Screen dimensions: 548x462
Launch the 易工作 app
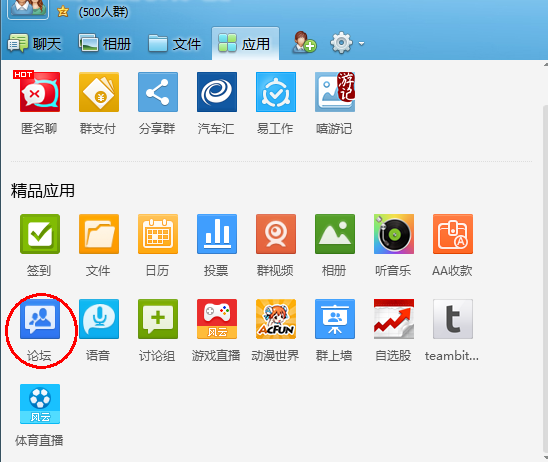click(x=276, y=92)
